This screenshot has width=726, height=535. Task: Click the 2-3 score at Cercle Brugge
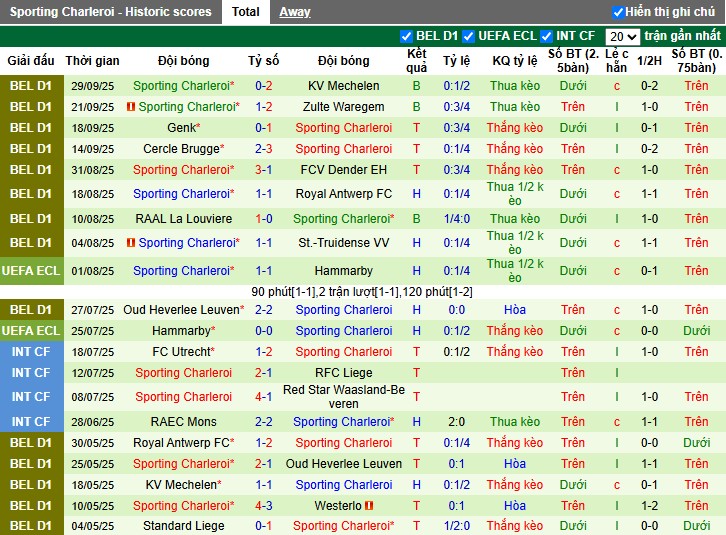[263, 149]
